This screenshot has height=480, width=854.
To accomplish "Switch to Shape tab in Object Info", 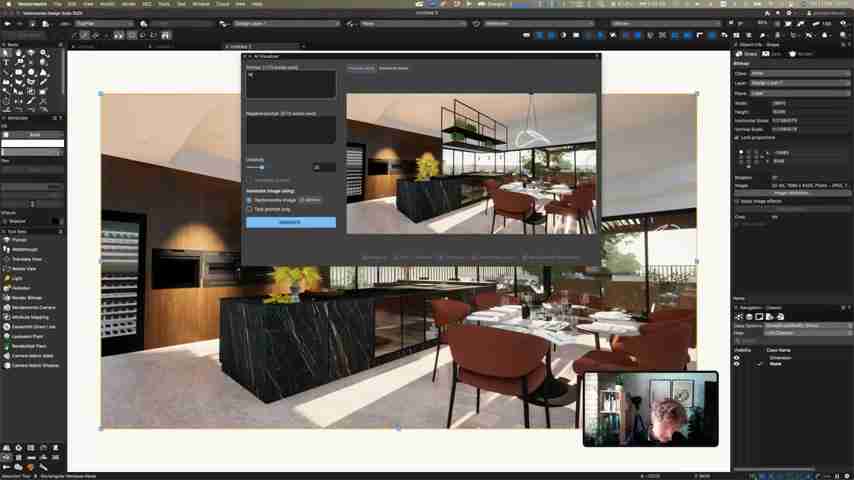I will click(x=747, y=54).
